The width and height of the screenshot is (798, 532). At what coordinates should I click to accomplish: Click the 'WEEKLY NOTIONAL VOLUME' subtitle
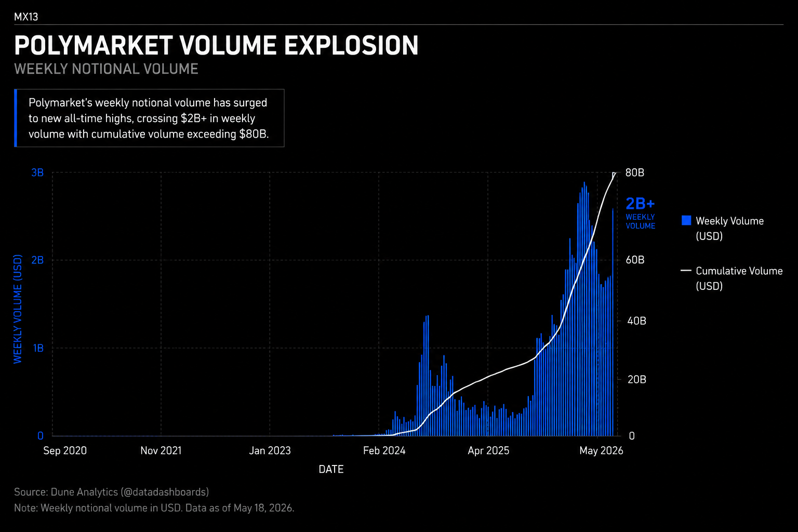[106, 69]
